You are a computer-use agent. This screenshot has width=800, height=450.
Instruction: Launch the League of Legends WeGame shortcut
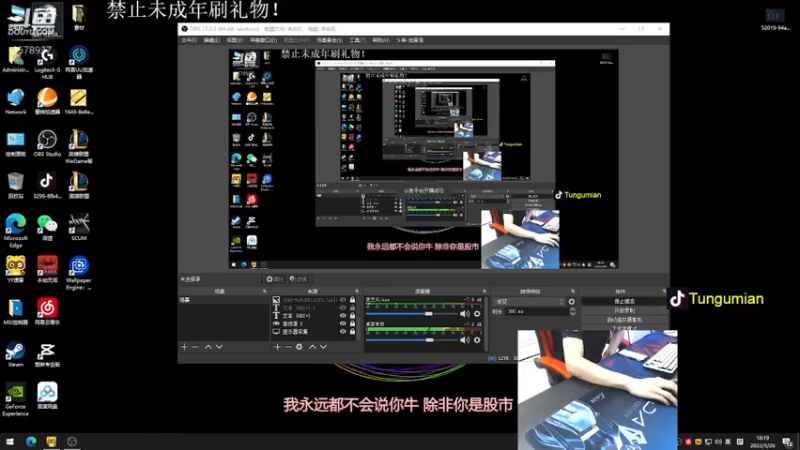(79, 147)
